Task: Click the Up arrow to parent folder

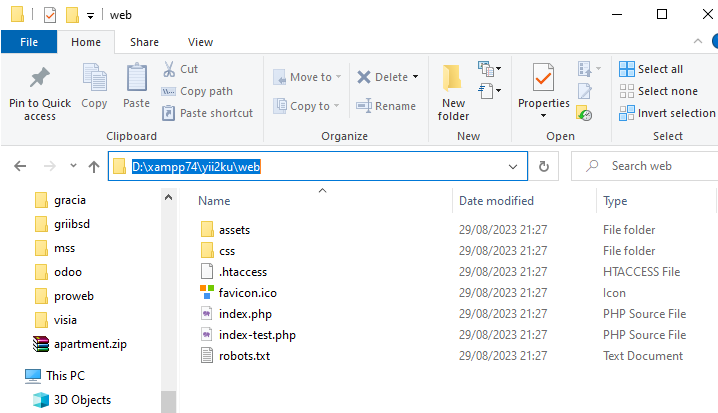Action: 94,166
